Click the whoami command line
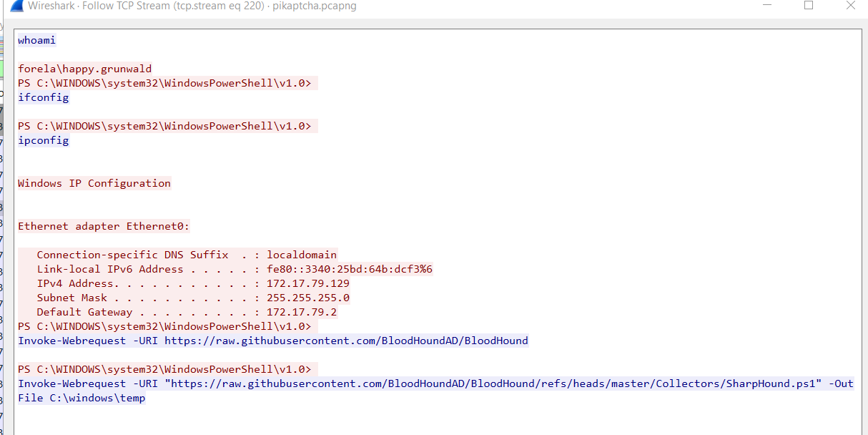 36,40
